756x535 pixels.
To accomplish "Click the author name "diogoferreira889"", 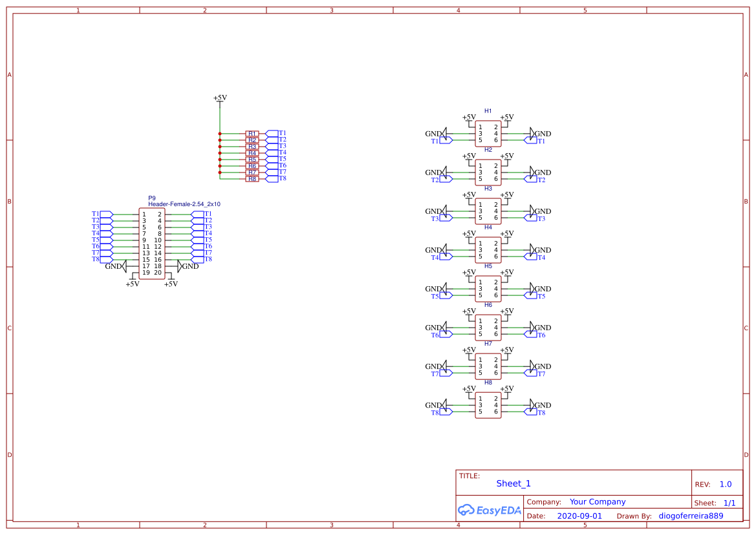I will pyautogui.click(x=691, y=516).
